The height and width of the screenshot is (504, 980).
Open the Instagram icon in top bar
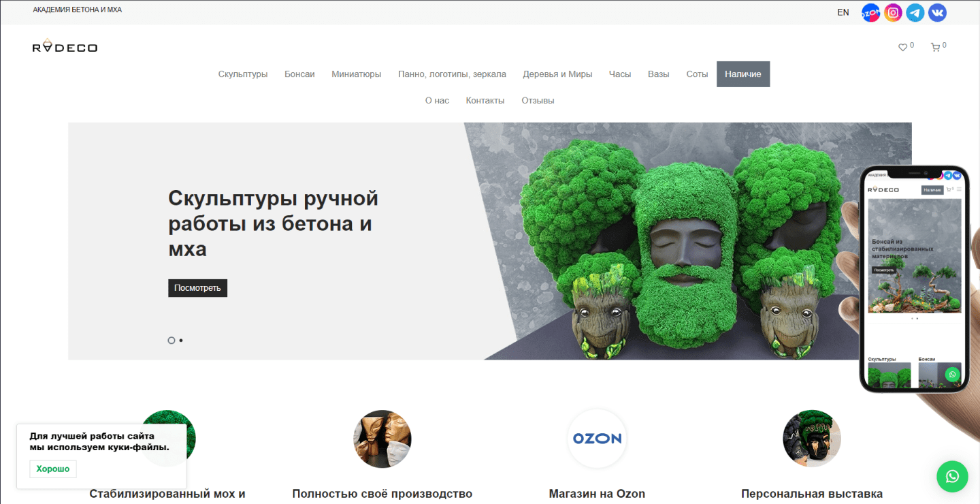[893, 12]
